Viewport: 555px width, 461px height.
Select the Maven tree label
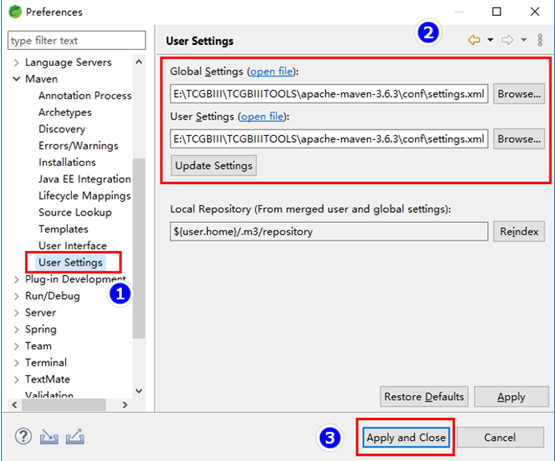coord(41,79)
